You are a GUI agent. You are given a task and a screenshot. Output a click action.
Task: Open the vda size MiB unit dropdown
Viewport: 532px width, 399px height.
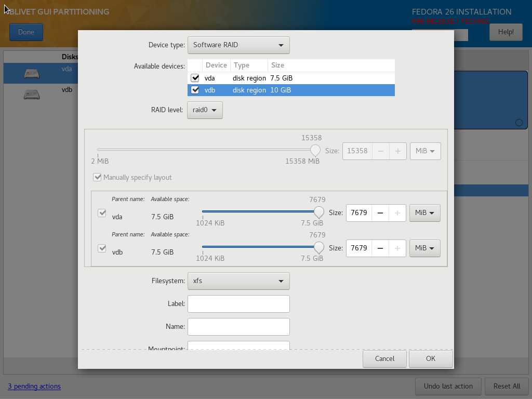[425, 212]
